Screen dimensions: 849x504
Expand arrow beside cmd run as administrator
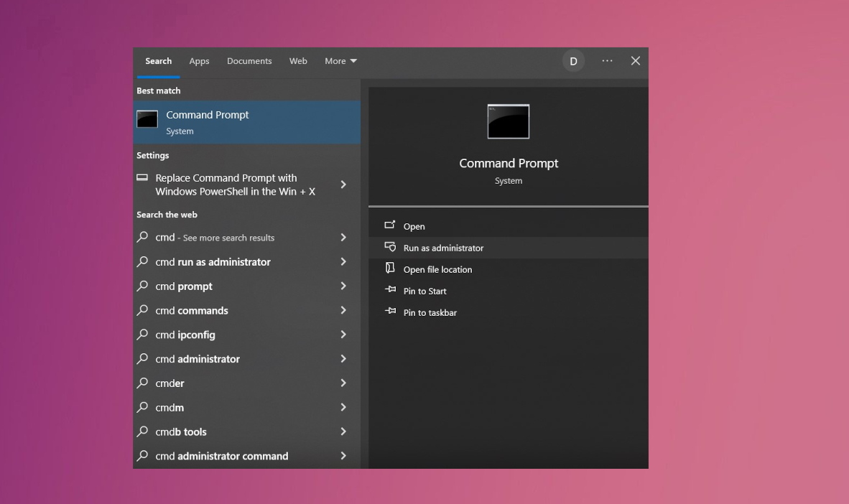coord(343,262)
